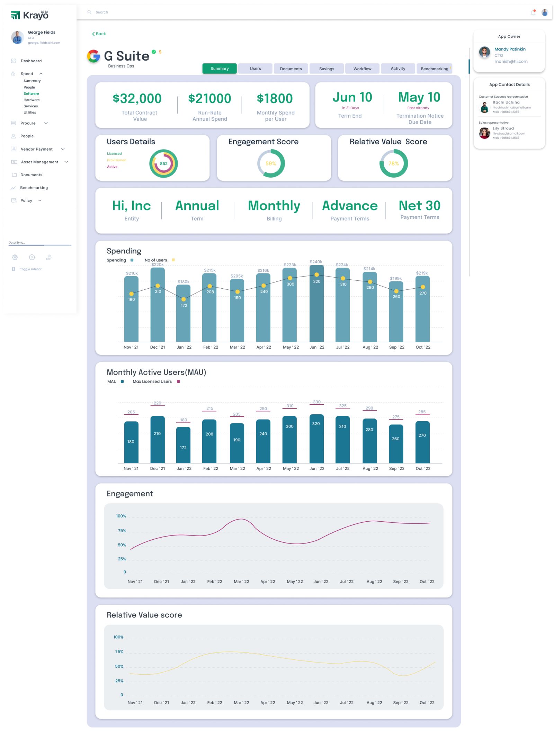Viewport: 554px width, 756px height.
Task: Click the Spend money bag icon
Action: tap(13, 74)
